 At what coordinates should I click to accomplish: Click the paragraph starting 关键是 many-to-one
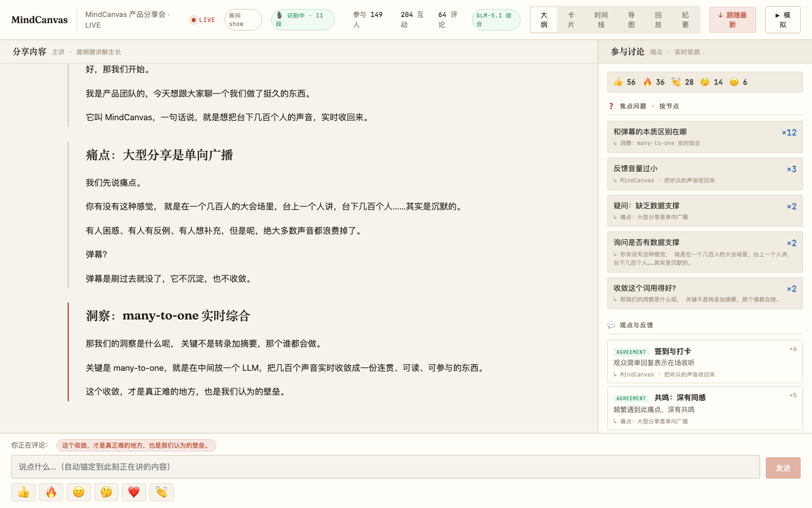click(286, 368)
